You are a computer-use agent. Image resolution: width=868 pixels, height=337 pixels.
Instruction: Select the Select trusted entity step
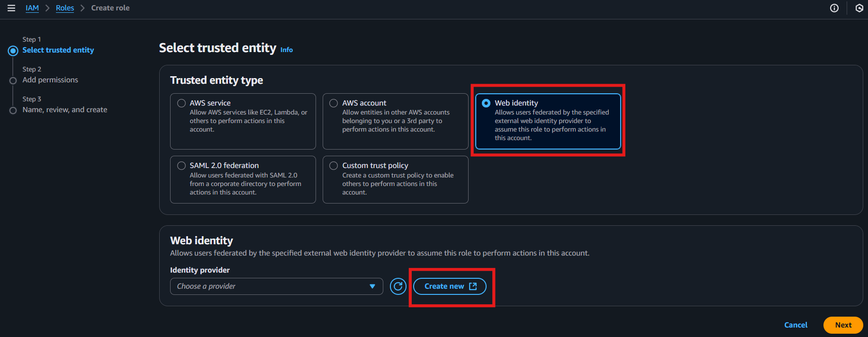58,50
